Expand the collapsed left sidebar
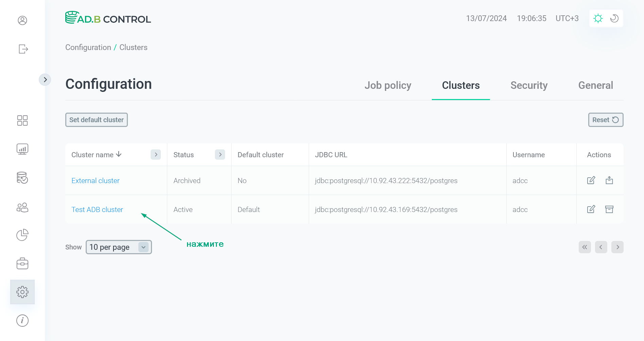 [45, 80]
